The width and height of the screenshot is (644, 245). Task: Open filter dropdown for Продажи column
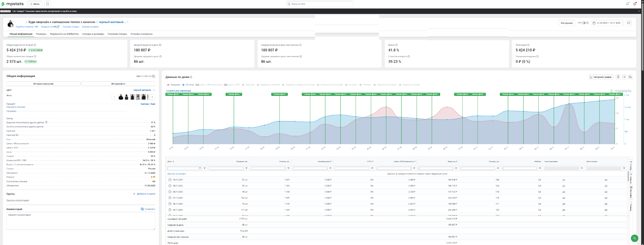246,168
